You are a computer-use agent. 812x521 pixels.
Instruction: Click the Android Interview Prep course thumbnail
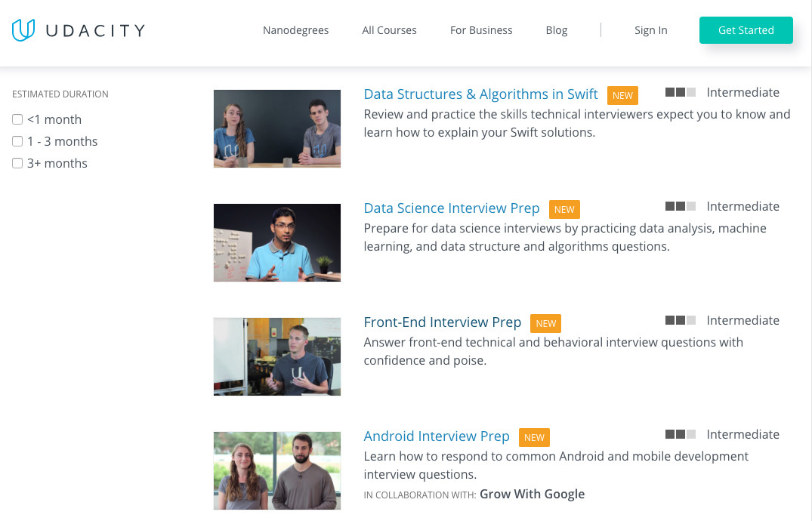click(277, 470)
